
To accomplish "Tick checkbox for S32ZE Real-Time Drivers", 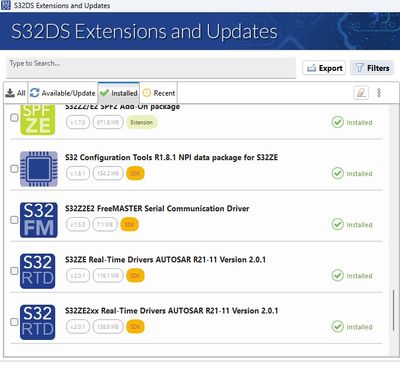I will pyautogui.click(x=14, y=271).
